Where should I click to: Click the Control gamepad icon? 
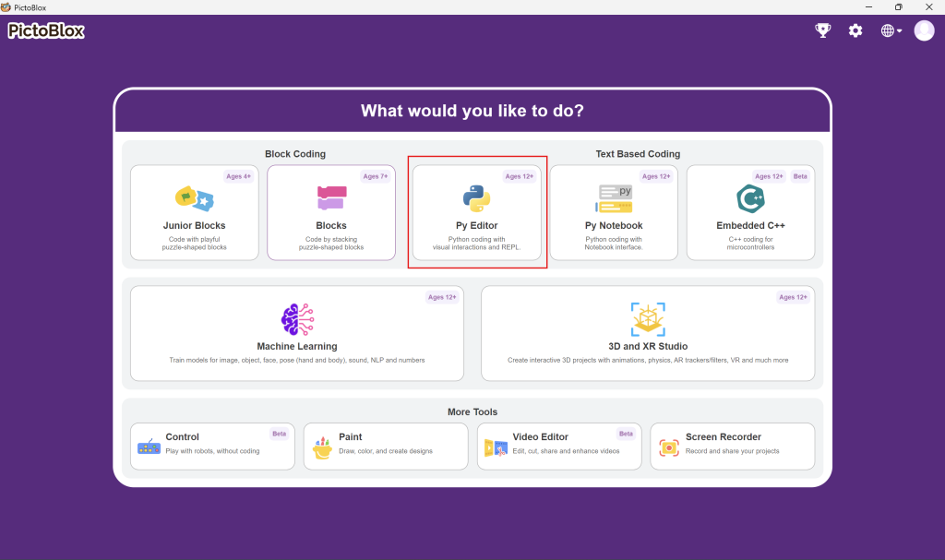(x=149, y=447)
